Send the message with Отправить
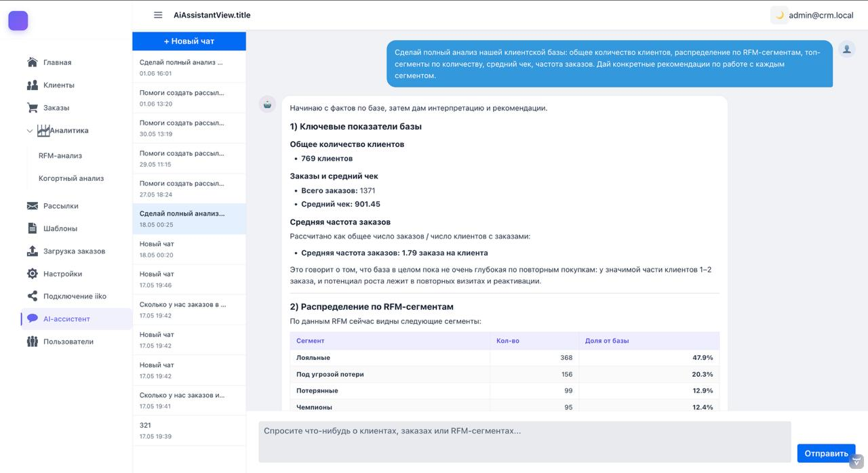The width and height of the screenshot is (868, 473). click(x=826, y=453)
